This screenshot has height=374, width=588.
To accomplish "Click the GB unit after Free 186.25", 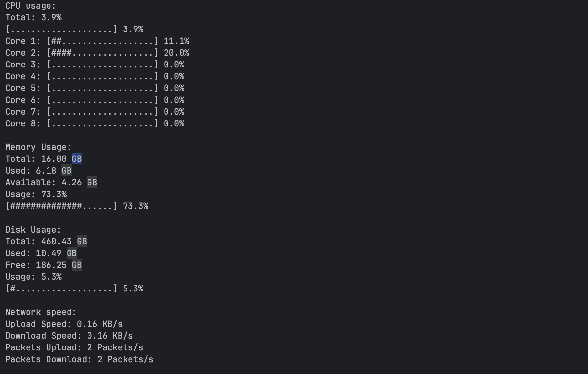I will coord(77,265).
